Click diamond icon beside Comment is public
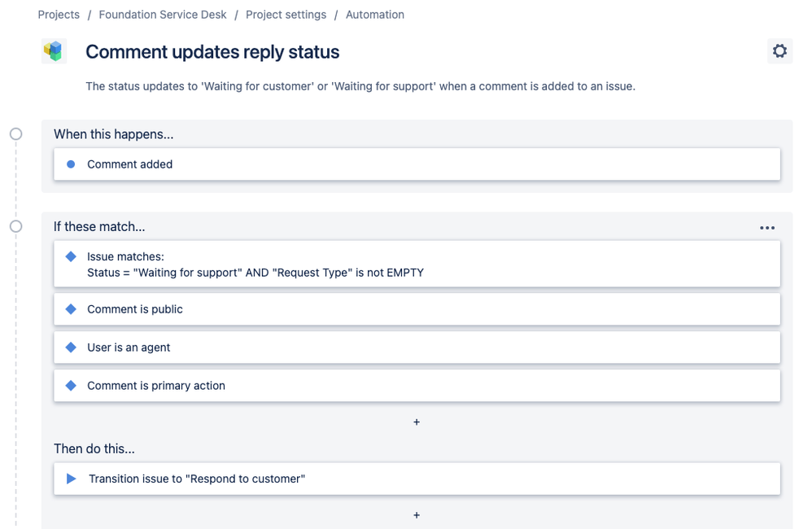The height and width of the screenshot is (529, 812). 71,309
